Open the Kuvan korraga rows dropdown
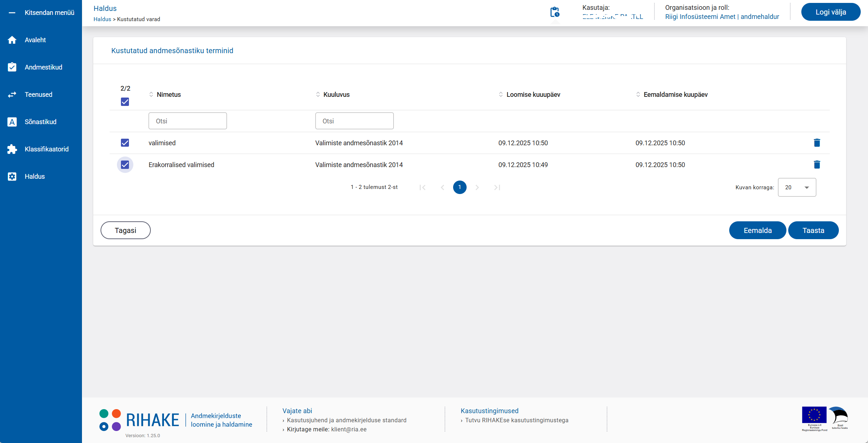This screenshot has height=443, width=868. pyautogui.click(x=797, y=187)
